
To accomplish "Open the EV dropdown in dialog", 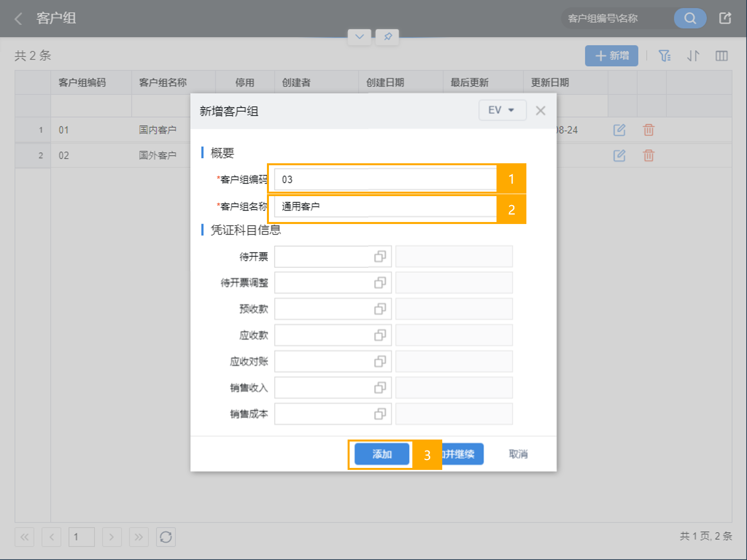I will click(x=502, y=110).
